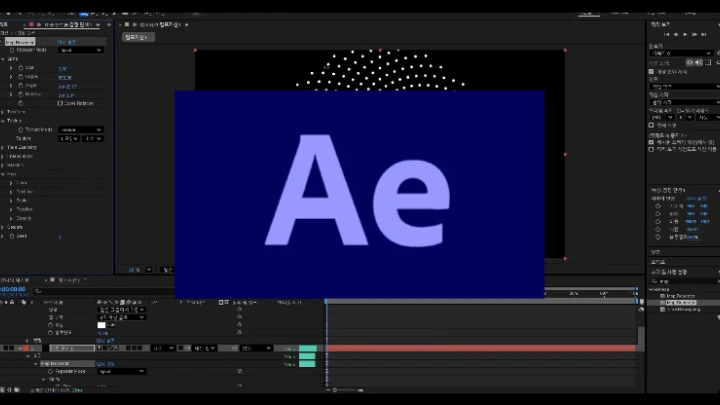The height and width of the screenshot is (405, 720).
Task: Click stopwatch on last property row of right-side transform panel
Action: (x=658, y=237)
